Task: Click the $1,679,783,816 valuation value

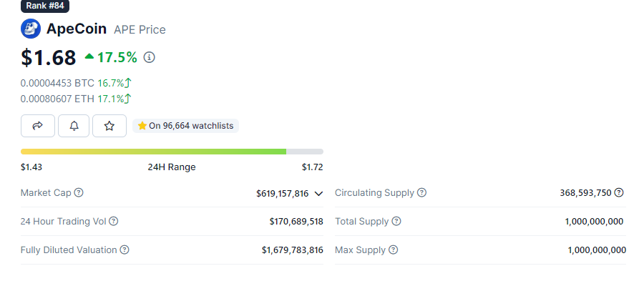Action: (293, 250)
